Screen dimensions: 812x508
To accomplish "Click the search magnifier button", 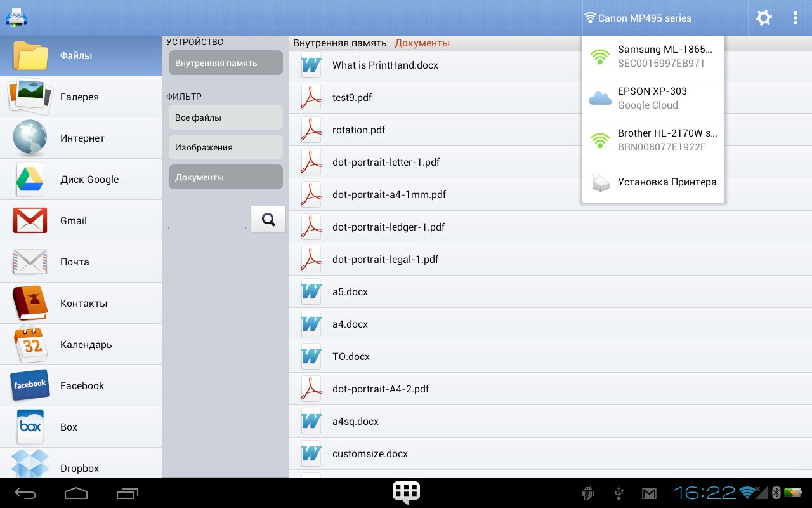I will (x=268, y=219).
